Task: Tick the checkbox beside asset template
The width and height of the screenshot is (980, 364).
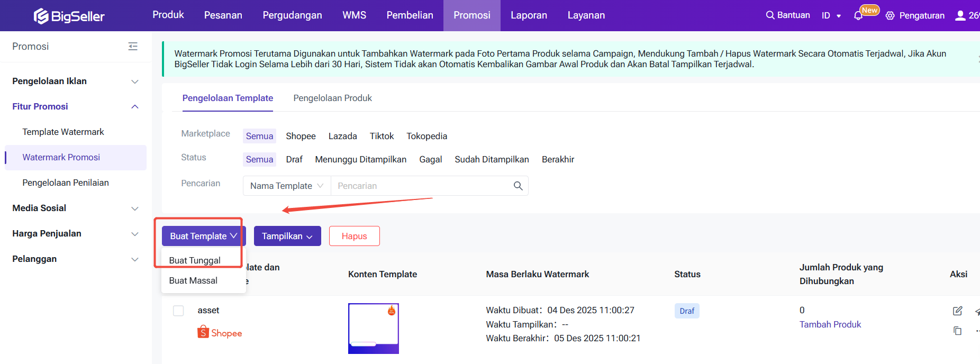Action: click(x=178, y=311)
